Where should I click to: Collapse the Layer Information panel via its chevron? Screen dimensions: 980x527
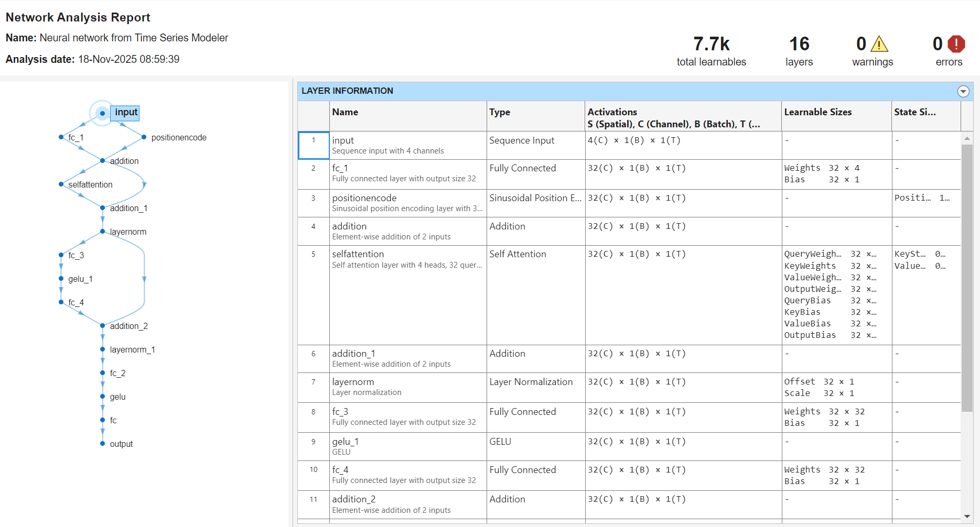click(963, 92)
